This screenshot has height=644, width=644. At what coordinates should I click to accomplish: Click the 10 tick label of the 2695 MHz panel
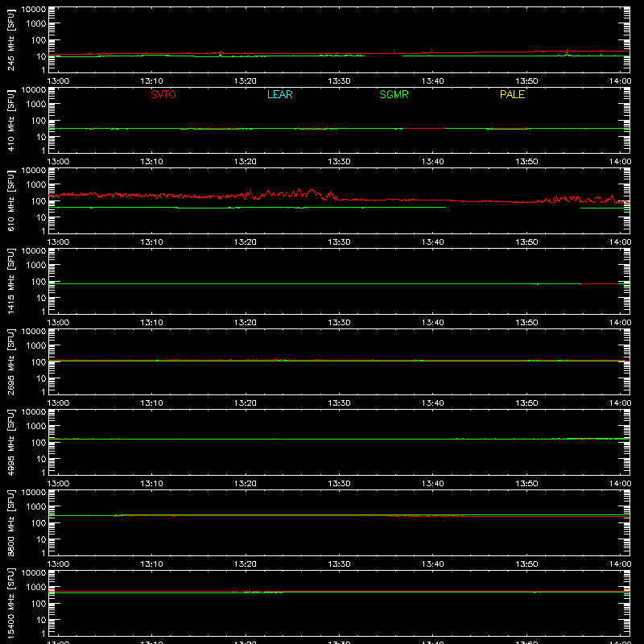click(x=41, y=378)
